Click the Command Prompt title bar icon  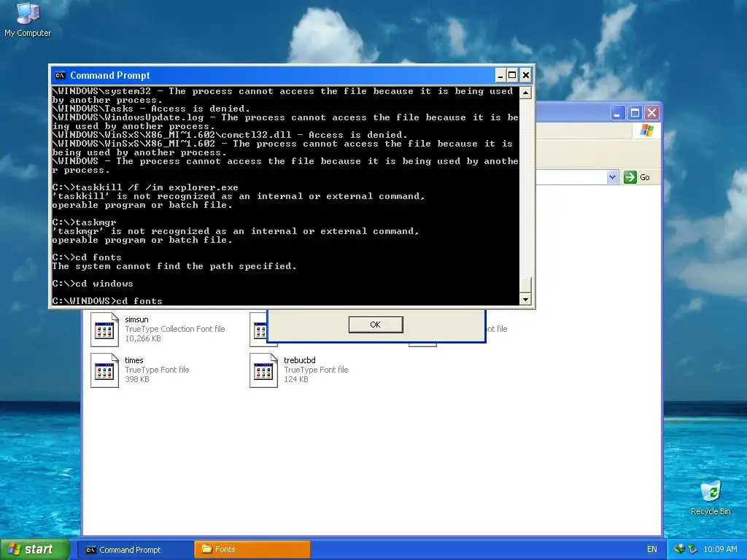[60, 75]
